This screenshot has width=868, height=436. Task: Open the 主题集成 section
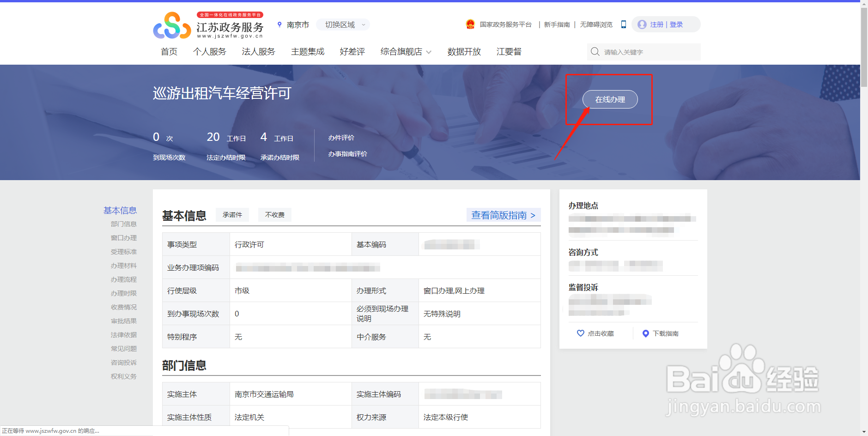[307, 52]
